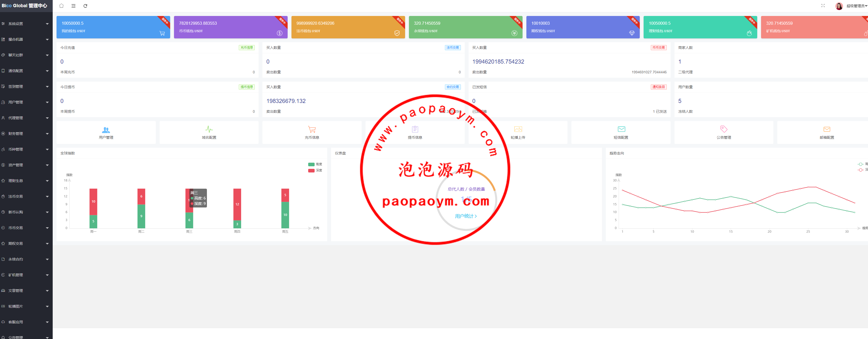Select 永续合约 in the sidebar menu
This screenshot has width=868, height=339.
[x=26, y=259]
